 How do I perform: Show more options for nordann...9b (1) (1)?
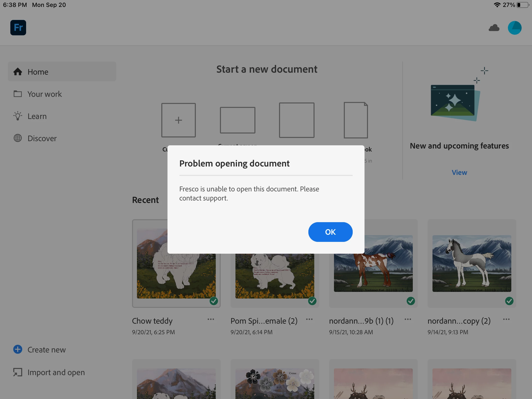408,319
